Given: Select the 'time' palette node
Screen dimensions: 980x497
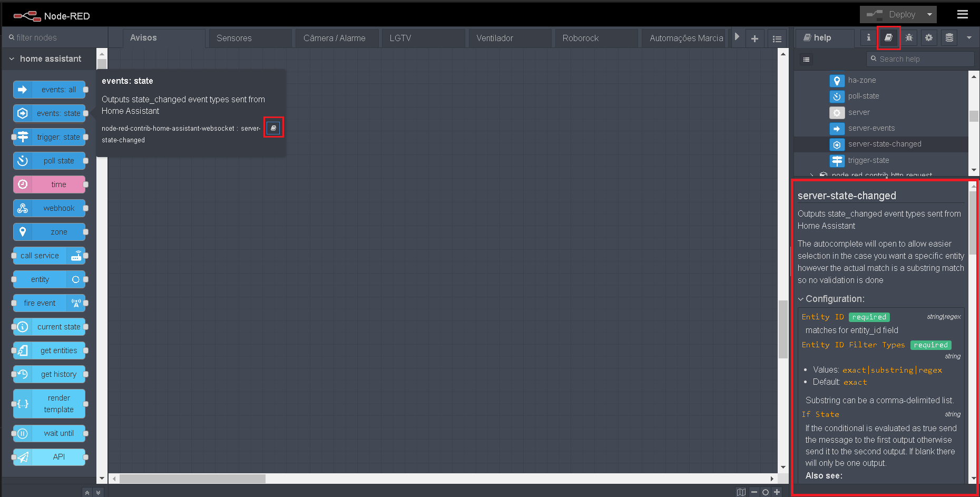Looking at the screenshot, I should 50,184.
